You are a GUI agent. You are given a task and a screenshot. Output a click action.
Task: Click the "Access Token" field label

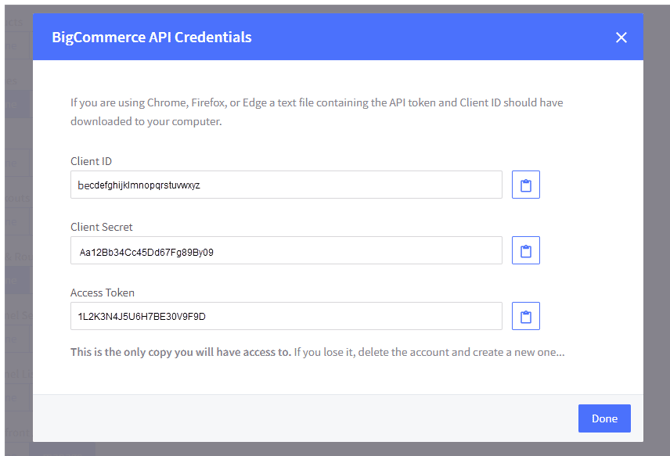tap(102, 293)
